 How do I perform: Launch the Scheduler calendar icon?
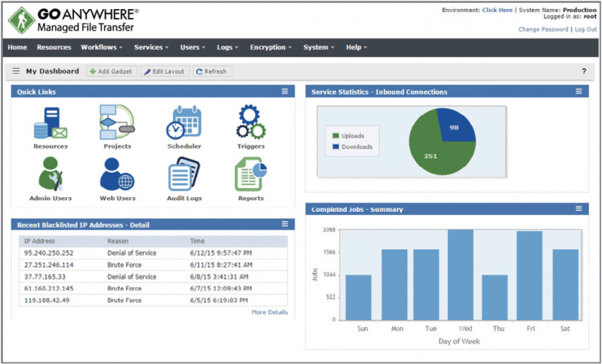184,123
